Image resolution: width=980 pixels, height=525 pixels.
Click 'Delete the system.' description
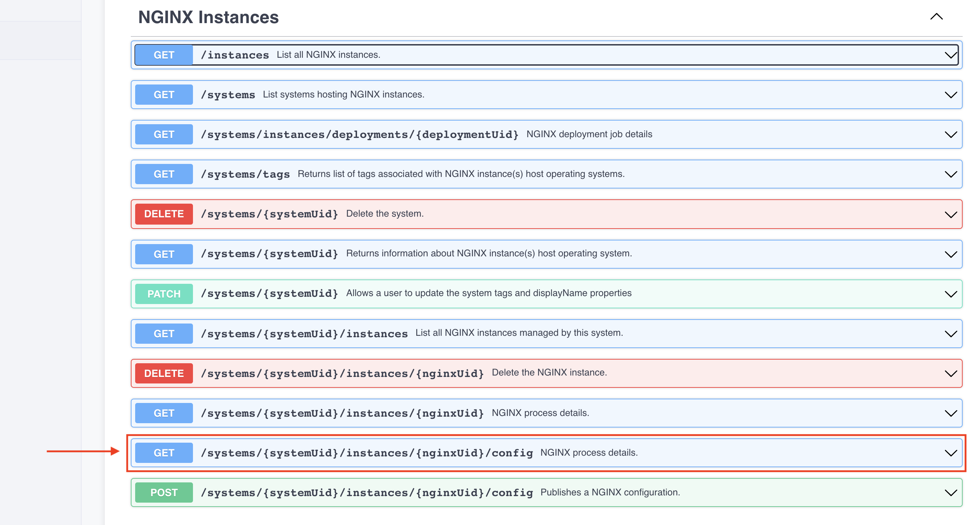pos(384,214)
